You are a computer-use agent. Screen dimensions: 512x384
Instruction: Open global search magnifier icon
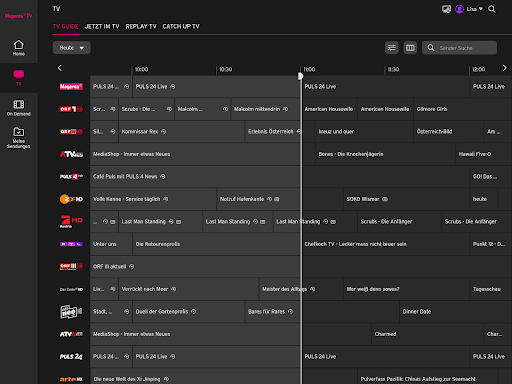coord(492,9)
